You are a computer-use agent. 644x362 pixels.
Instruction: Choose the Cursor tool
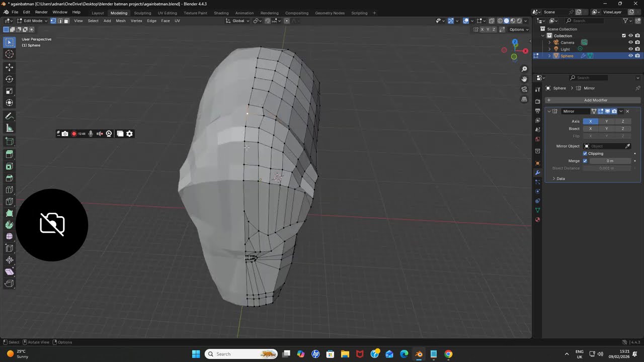(x=9, y=54)
